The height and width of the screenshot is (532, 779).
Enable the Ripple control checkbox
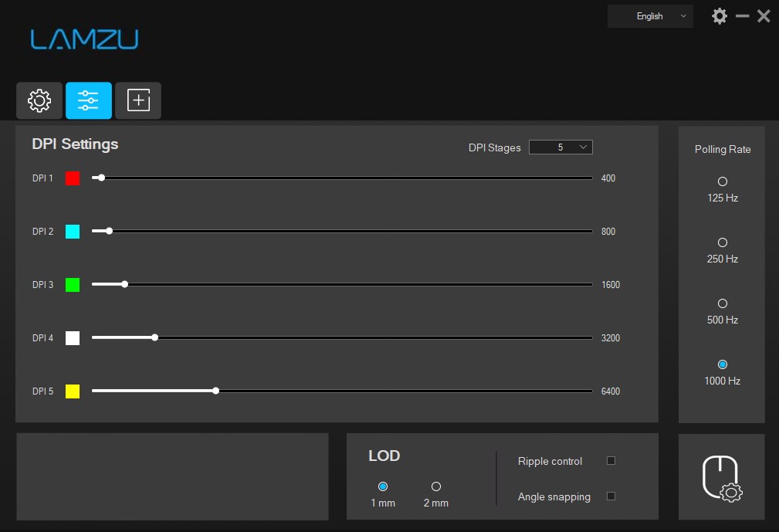[x=611, y=461]
